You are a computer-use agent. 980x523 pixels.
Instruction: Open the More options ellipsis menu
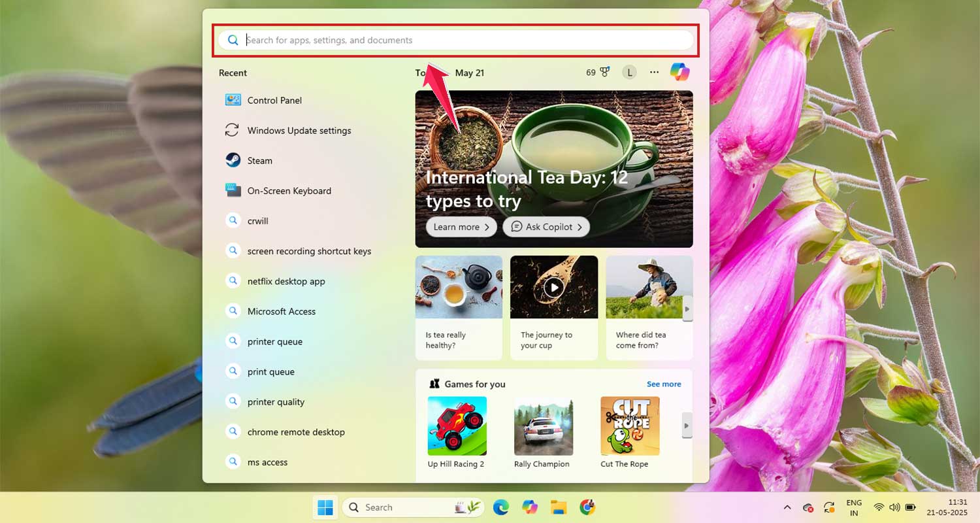click(654, 72)
